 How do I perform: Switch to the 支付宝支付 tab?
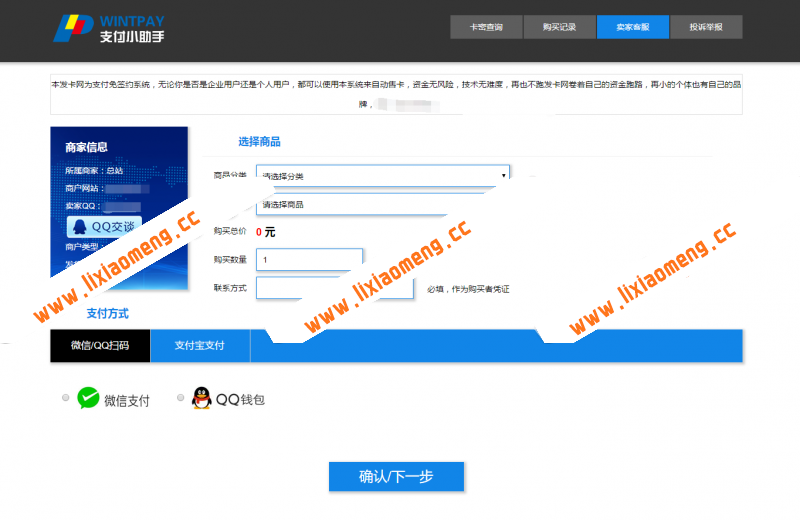199,345
